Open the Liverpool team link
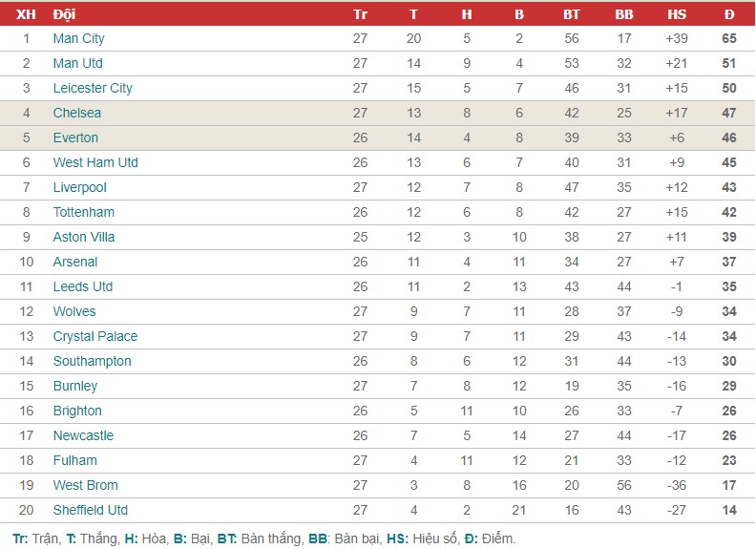This screenshot has width=756, height=549. pyautogui.click(x=79, y=188)
